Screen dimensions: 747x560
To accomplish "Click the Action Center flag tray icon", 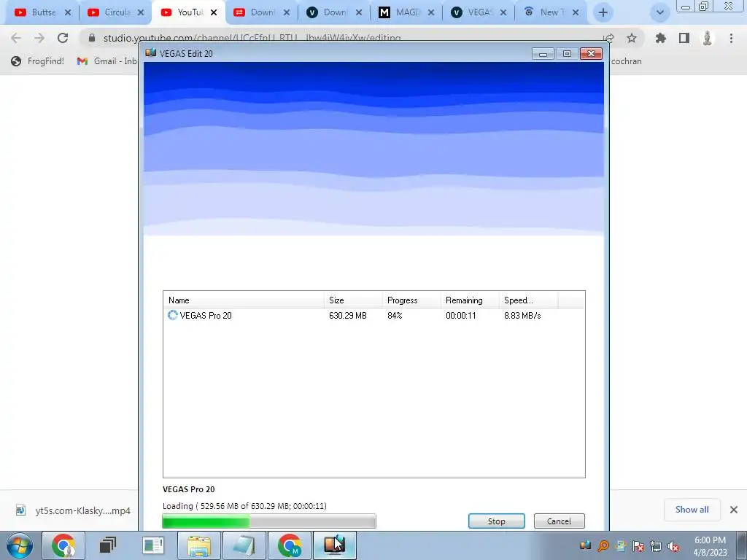I will click(x=638, y=546).
